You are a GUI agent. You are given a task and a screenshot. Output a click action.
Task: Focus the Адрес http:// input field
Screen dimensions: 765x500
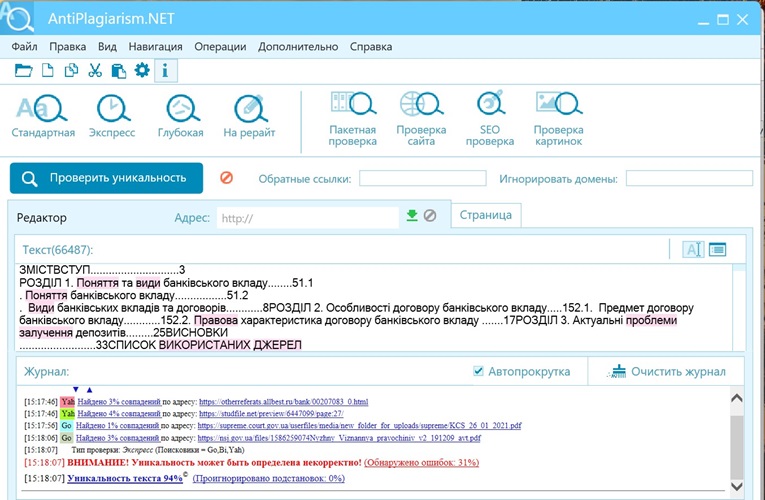pyautogui.click(x=308, y=218)
